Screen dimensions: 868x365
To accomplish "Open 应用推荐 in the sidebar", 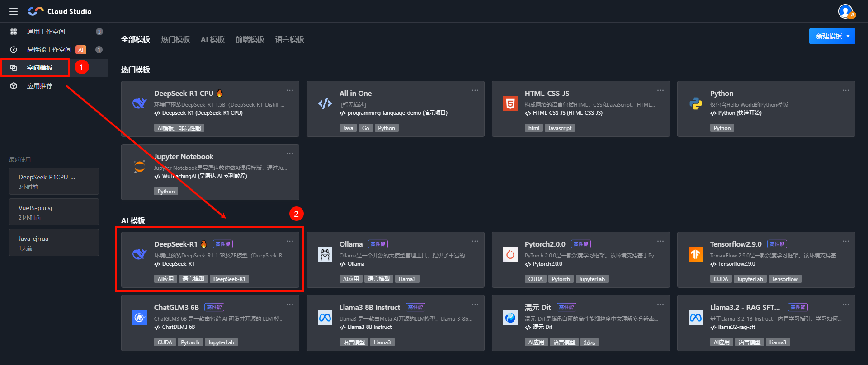I will (54, 86).
